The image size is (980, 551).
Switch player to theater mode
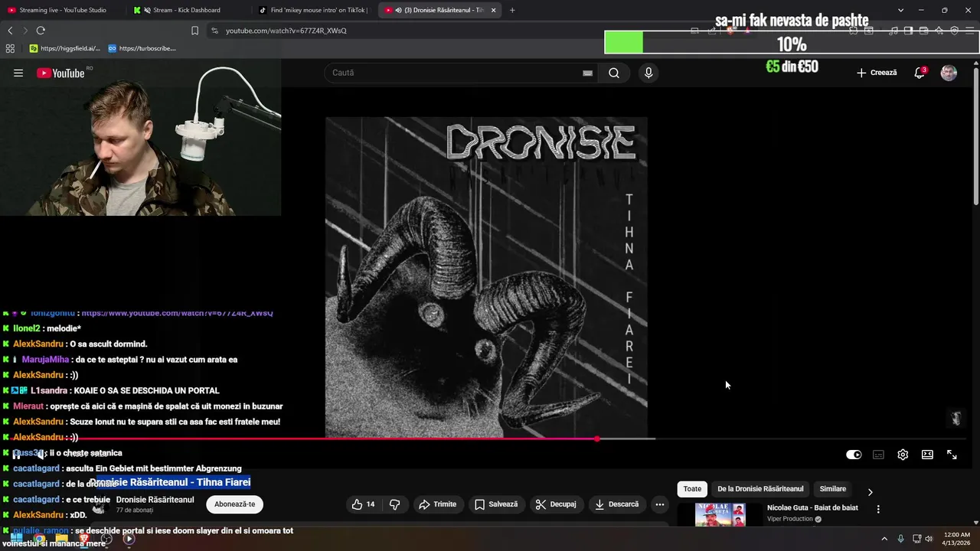click(927, 455)
